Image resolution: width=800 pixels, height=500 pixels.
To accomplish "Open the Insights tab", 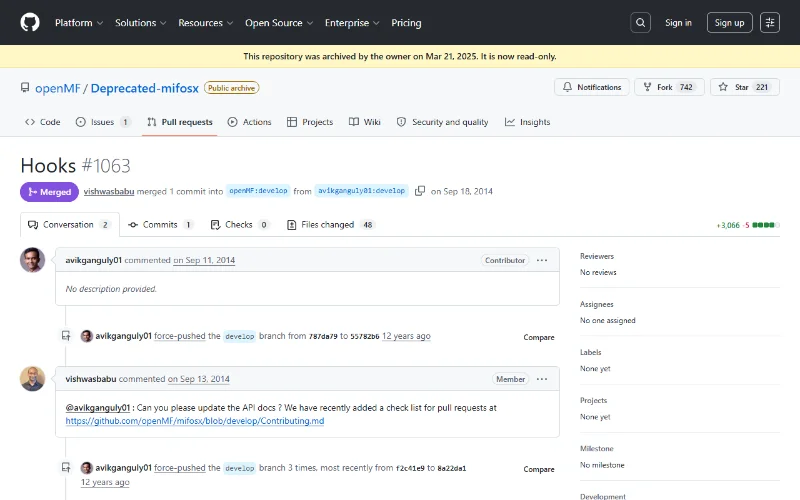I will (x=528, y=122).
